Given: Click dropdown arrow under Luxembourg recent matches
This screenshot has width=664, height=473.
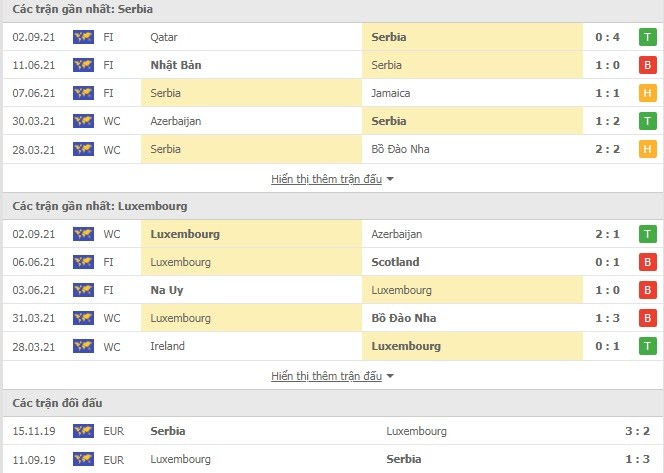Looking at the screenshot, I should (390, 376).
